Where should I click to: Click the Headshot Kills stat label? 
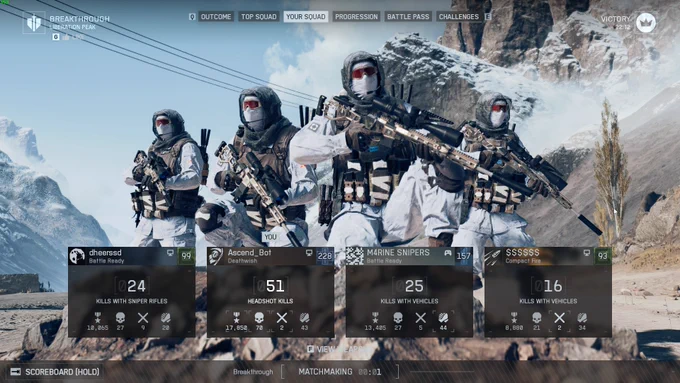pos(270,301)
